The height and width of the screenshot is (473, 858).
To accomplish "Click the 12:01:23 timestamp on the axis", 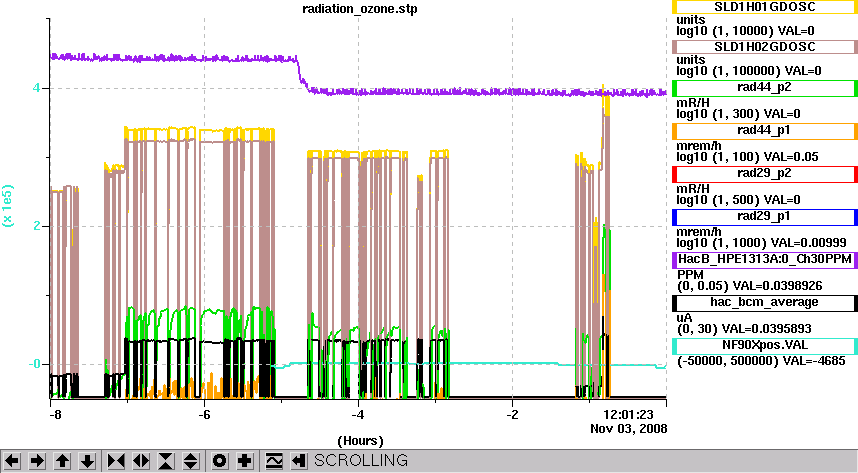I will tap(628, 415).
